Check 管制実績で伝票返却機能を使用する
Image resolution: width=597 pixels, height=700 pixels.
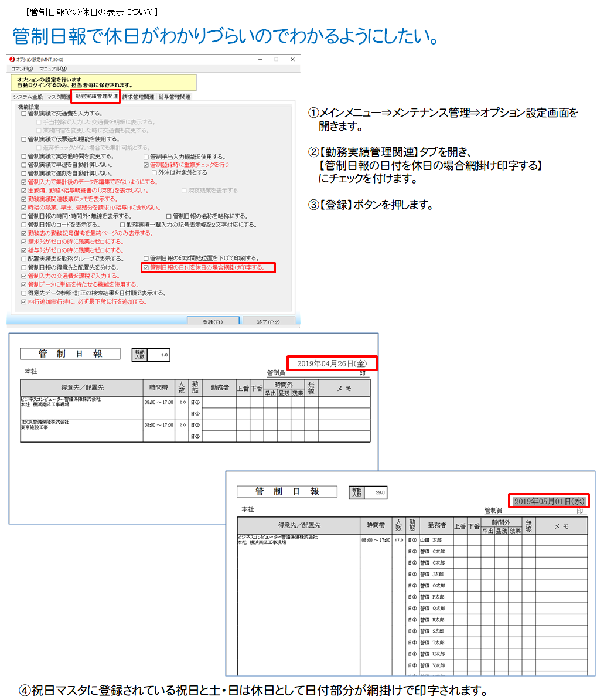point(24,140)
